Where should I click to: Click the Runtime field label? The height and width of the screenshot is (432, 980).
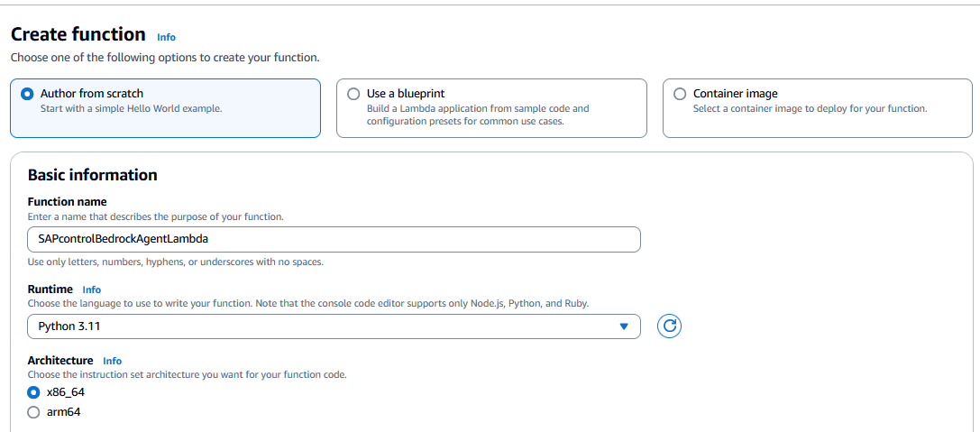click(50, 289)
